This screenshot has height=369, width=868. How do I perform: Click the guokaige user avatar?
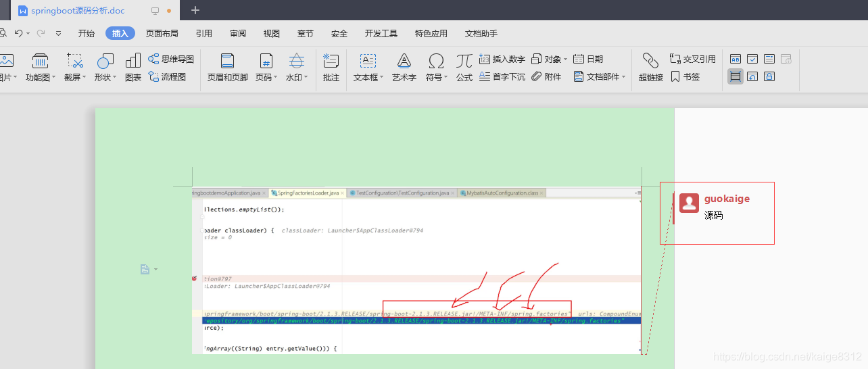tap(689, 203)
